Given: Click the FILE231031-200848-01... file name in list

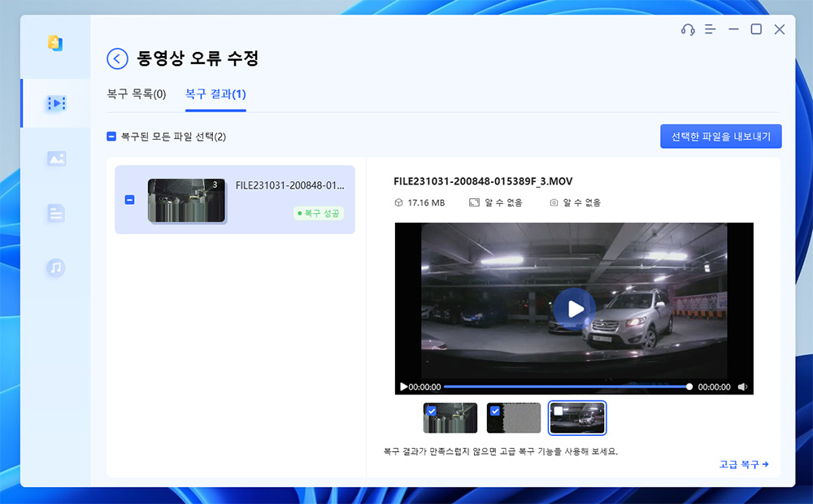Looking at the screenshot, I should (290, 185).
